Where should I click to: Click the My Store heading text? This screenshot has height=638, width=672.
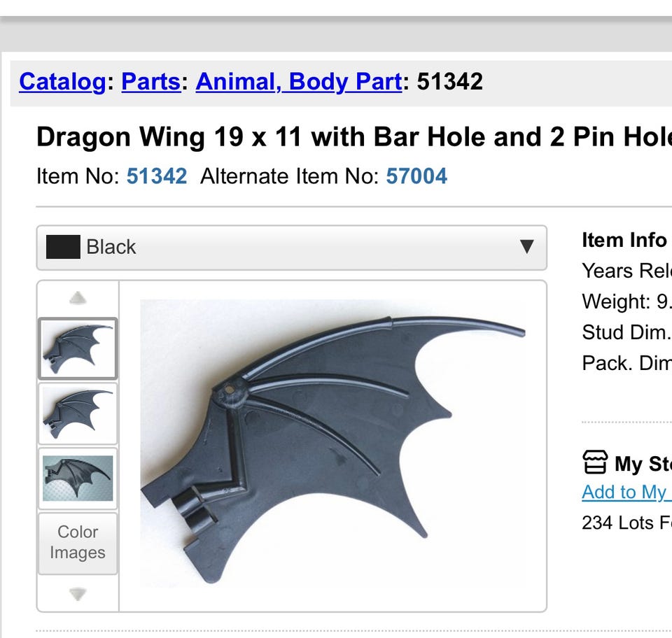point(642,464)
